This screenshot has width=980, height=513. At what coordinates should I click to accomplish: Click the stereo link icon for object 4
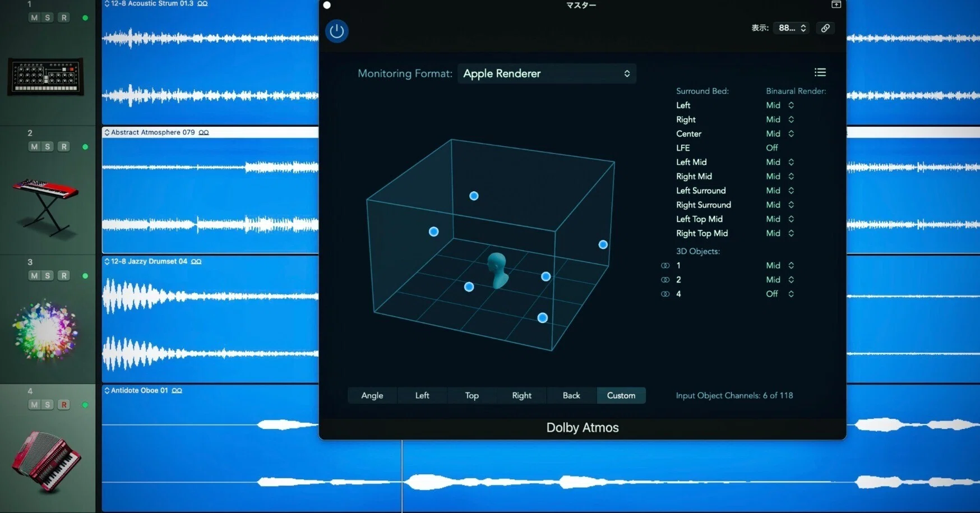click(x=665, y=294)
